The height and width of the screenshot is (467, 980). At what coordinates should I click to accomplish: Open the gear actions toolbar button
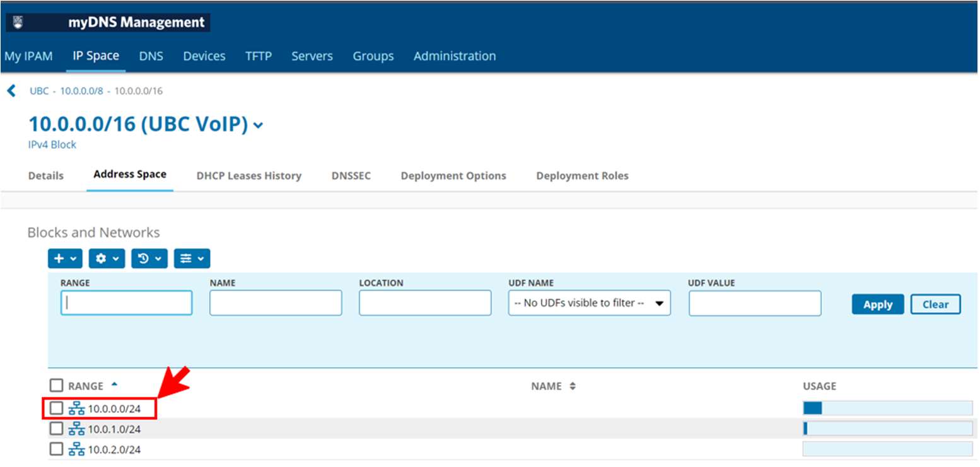107,258
